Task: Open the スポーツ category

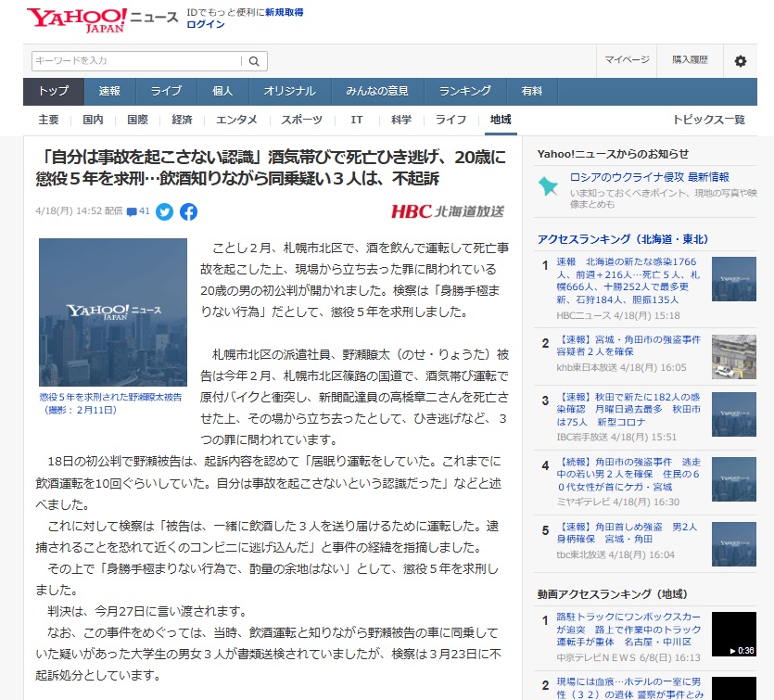Action: [x=301, y=120]
